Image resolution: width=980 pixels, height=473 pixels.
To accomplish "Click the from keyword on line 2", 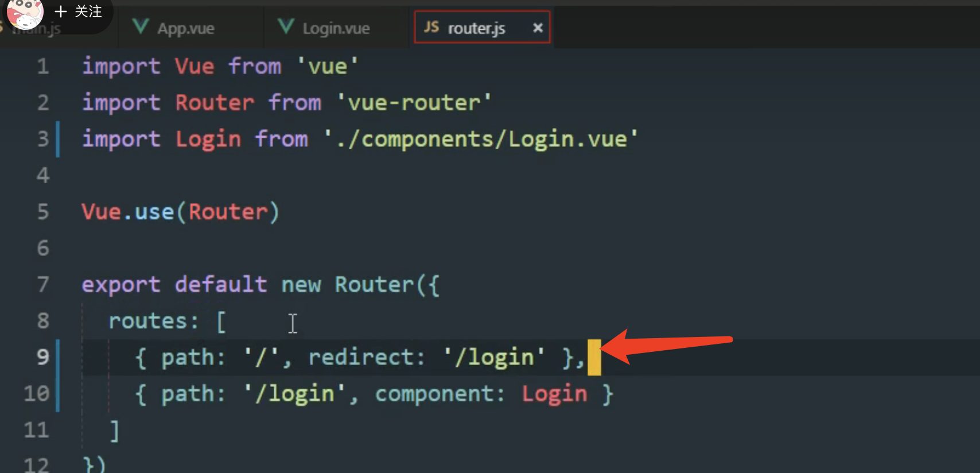I will (x=295, y=103).
